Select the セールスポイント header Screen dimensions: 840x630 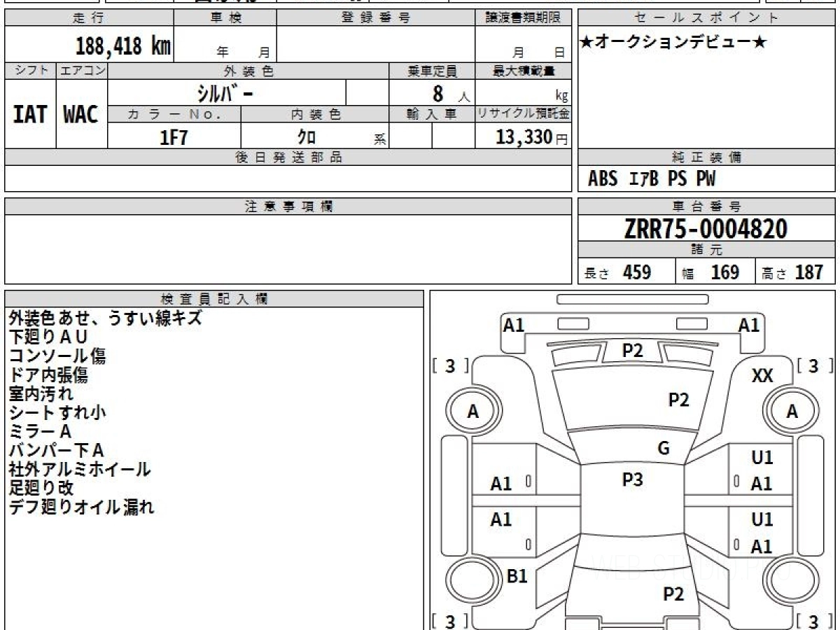(x=707, y=18)
